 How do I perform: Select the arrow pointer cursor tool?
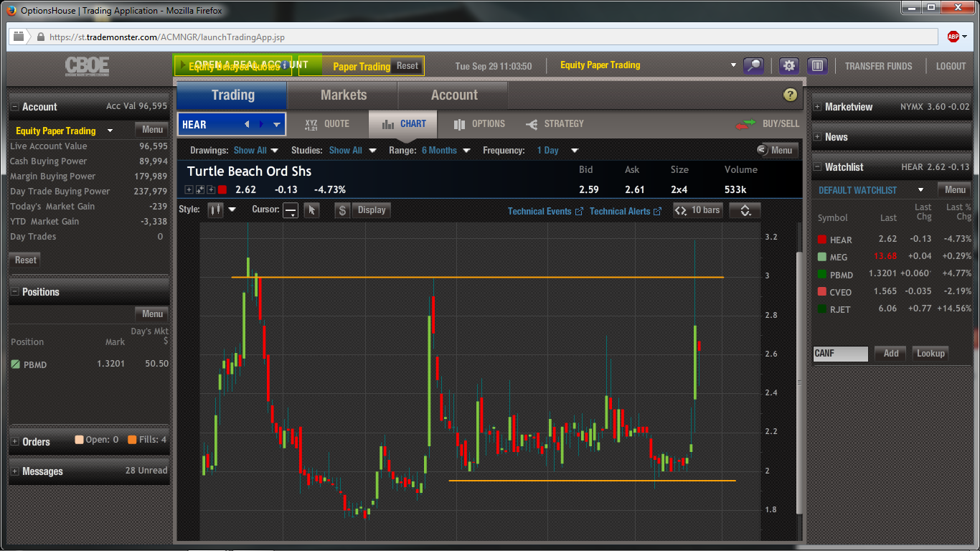pos(311,210)
